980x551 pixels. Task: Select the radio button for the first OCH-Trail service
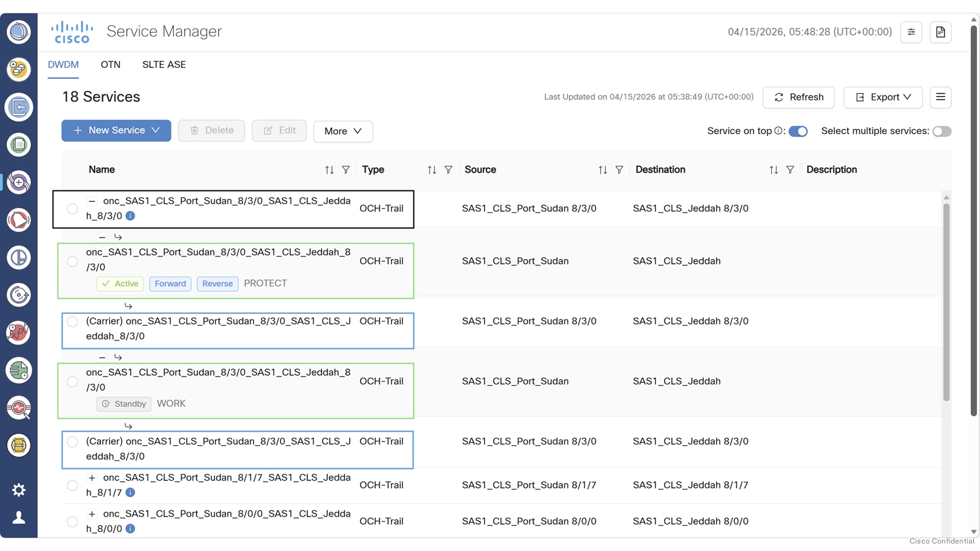(x=72, y=208)
